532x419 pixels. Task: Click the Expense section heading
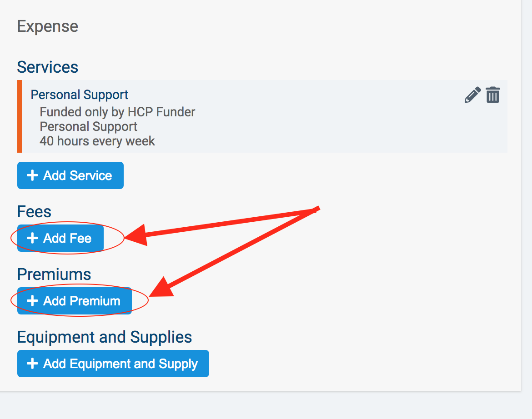click(x=48, y=26)
